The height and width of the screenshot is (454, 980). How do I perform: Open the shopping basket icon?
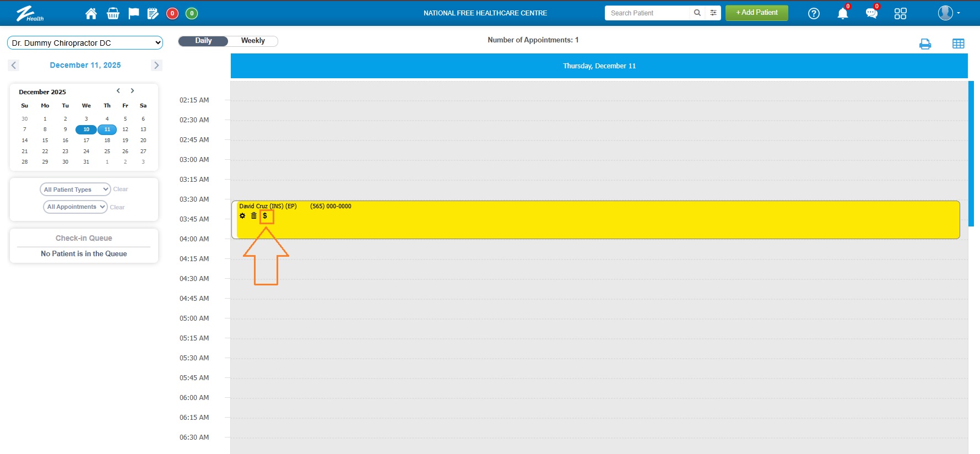[x=113, y=13]
